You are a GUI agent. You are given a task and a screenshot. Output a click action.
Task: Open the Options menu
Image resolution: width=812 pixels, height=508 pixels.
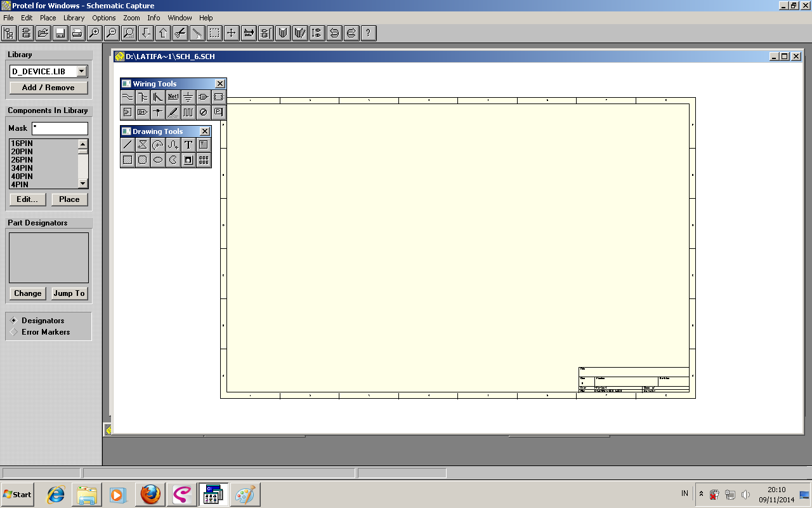pos(104,18)
